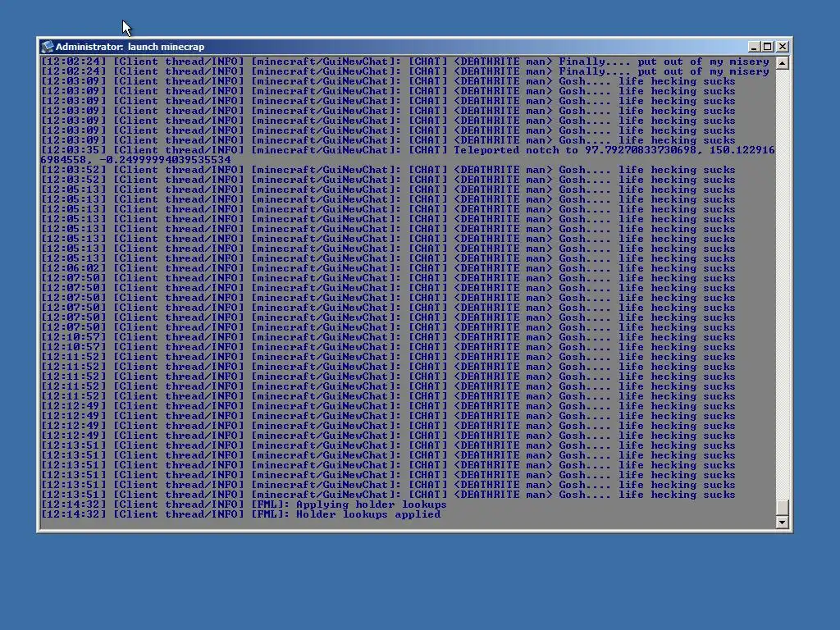
Task: Click the vertical scrollbar track above the thumb
Action: (x=782, y=284)
